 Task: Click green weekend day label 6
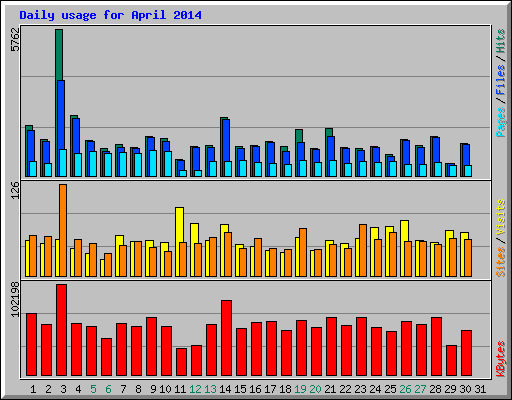[108, 389]
